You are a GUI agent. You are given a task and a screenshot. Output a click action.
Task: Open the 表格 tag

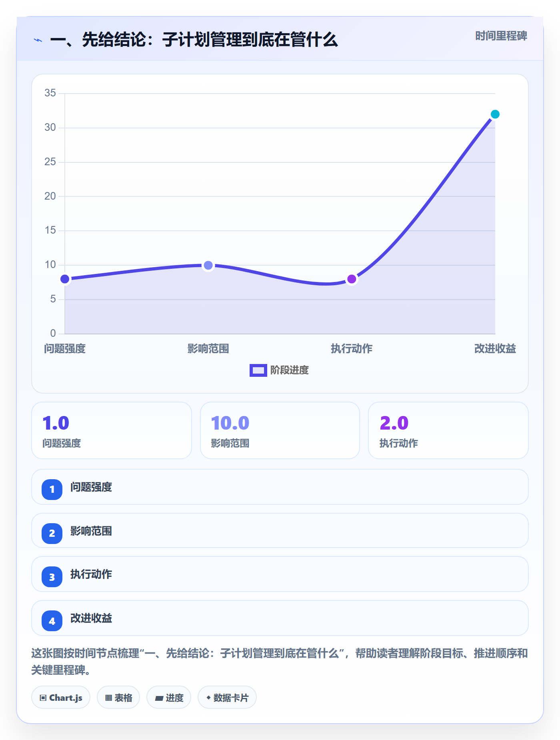point(118,698)
